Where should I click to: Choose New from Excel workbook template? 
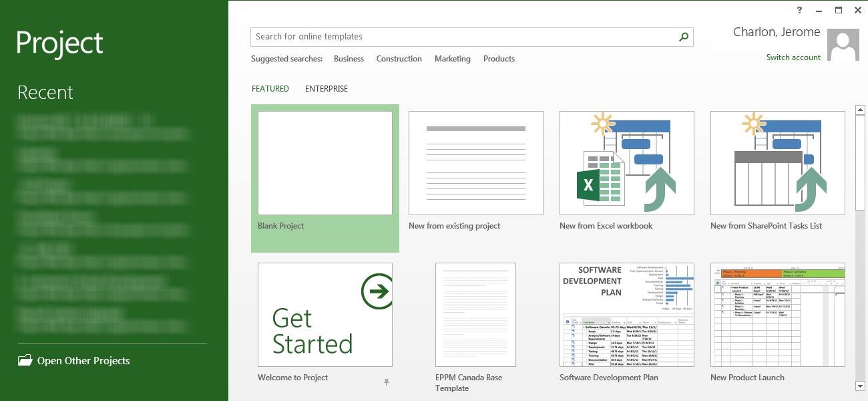click(x=627, y=163)
